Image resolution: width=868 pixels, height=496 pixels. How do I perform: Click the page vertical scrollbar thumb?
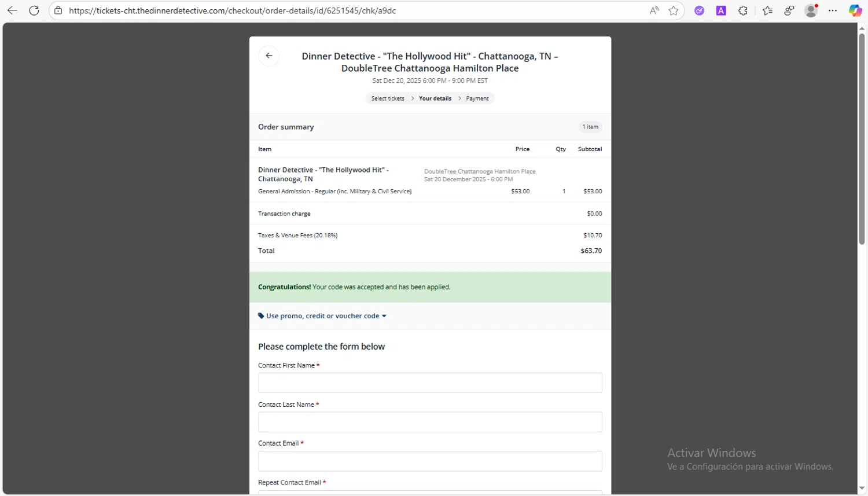click(x=862, y=139)
